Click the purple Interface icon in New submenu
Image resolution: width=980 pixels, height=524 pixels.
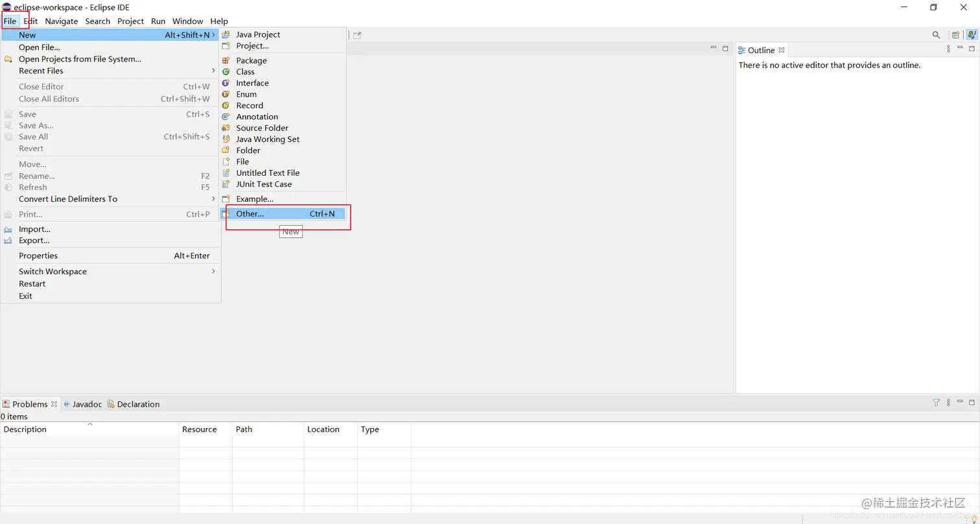(x=226, y=83)
